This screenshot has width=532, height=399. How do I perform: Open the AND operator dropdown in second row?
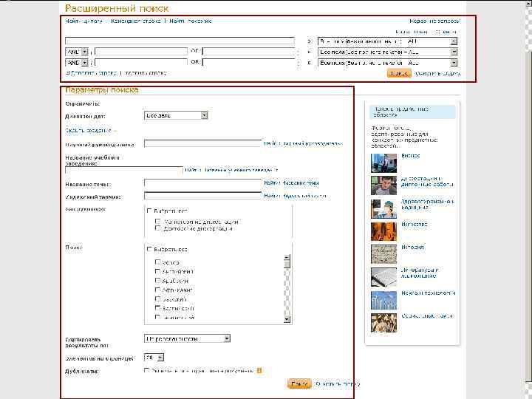coord(77,52)
